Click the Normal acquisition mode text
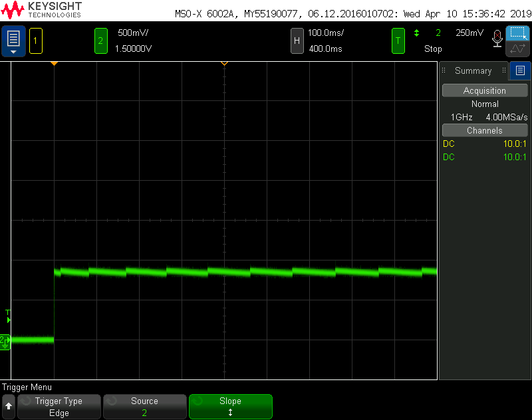 coord(485,104)
